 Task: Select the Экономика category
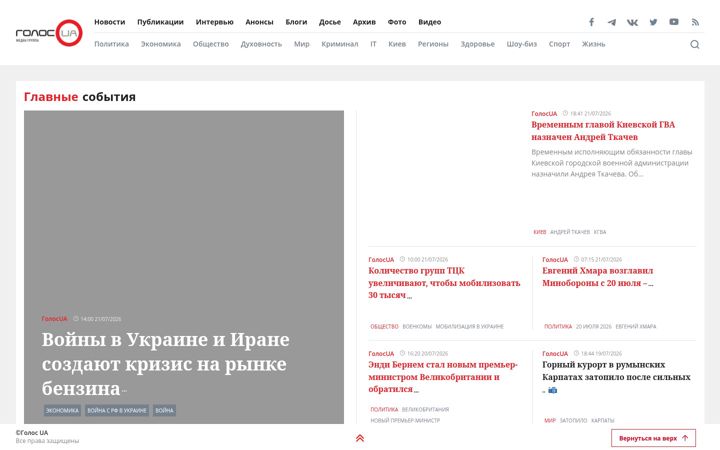click(x=161, y=44)
